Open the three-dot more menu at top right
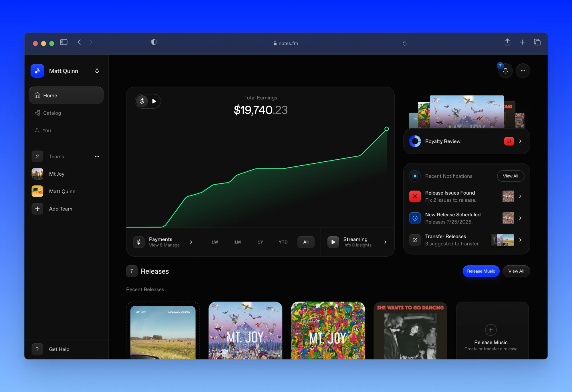Viewport: 572px width, 392px height. 523,71
